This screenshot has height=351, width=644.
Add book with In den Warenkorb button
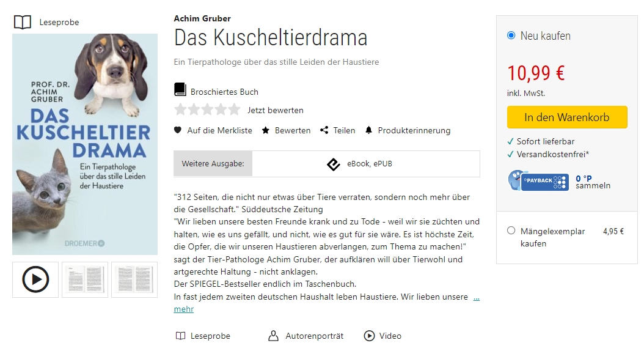tap(566, 117)
